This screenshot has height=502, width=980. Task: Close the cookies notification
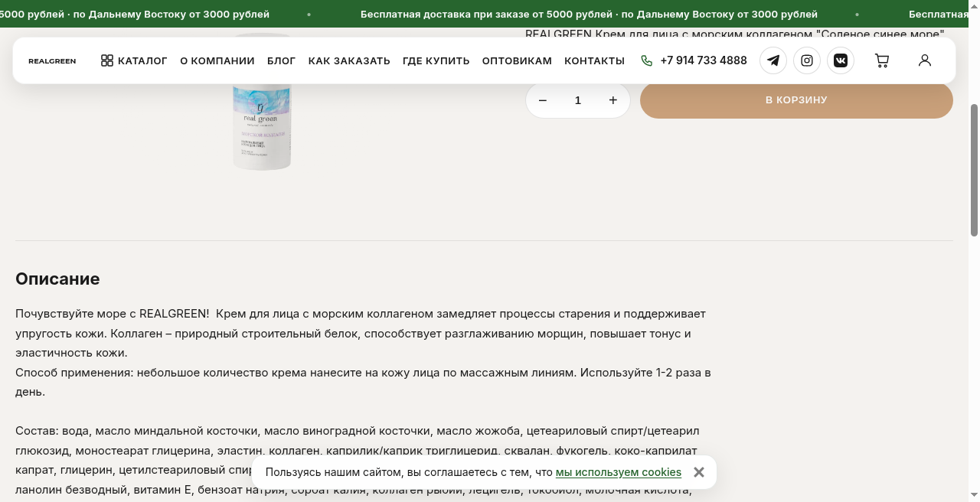tap(698, 472)
